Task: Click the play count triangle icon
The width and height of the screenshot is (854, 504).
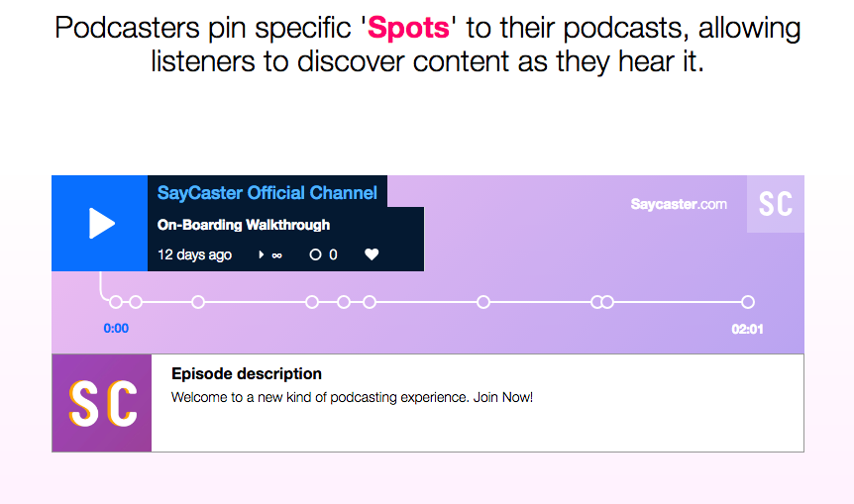Action: pos(261,254)
